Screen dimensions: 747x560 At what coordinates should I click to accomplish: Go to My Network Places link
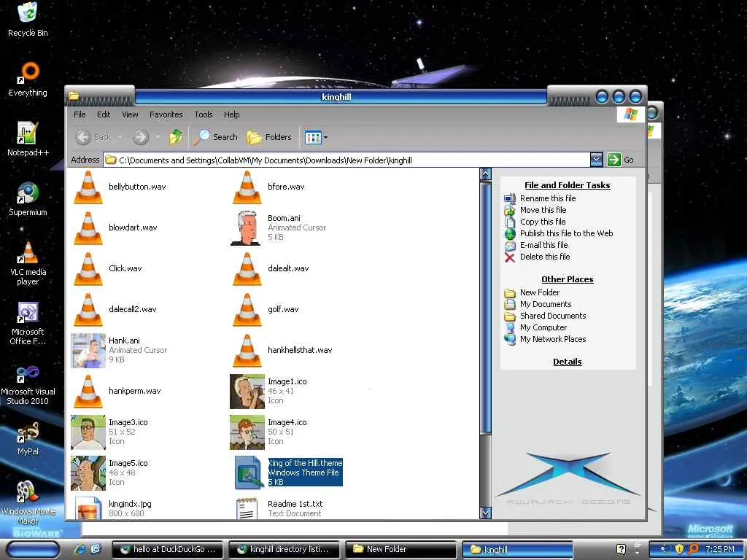pyautogui.click(x=553, y=339)
